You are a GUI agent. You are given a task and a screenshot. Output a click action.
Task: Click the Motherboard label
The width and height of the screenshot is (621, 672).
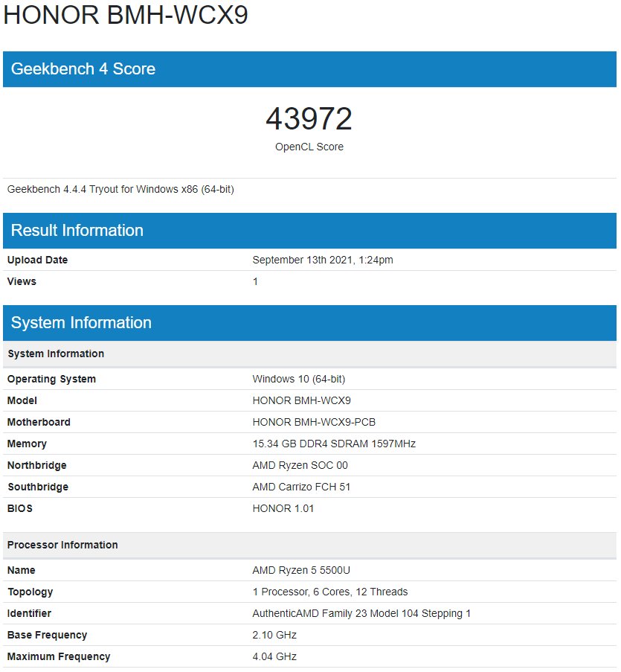[39, 422]
